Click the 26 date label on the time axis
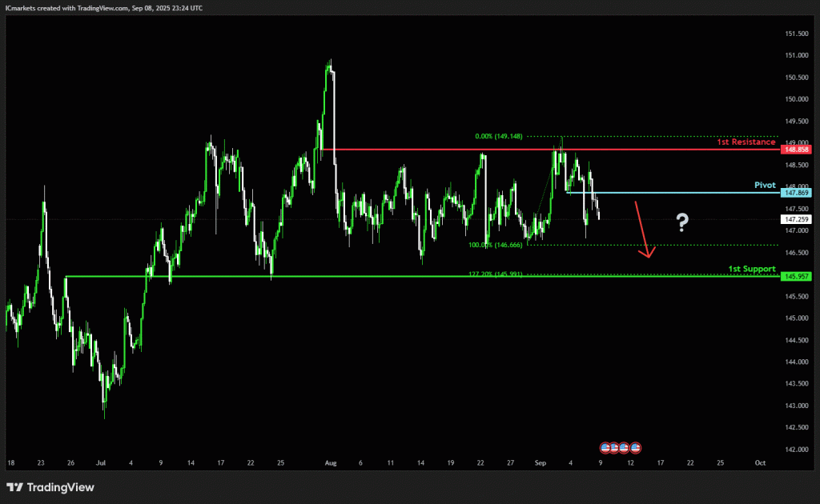Viewport: 820px width, 504px height. pos(70,462)
